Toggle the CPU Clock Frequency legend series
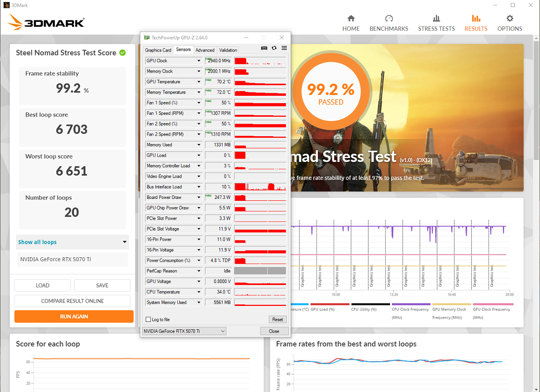540x392 pixels. (410, 309)
